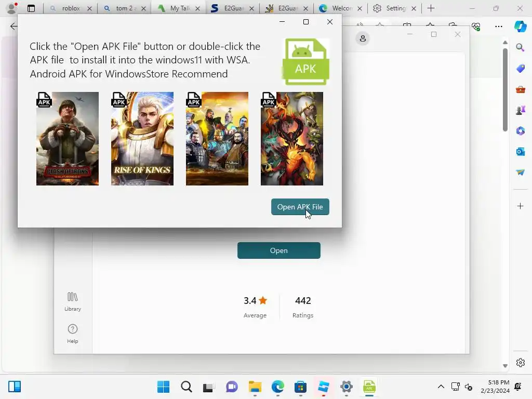Go back in the browser
The width and height of the screenshot is (532, 399).
click(14, 26)
